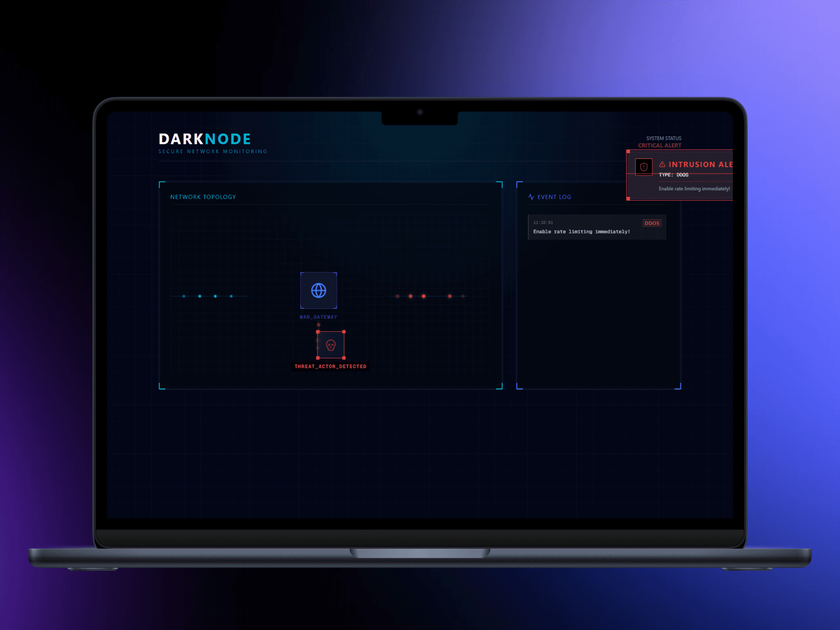Viewport: 840px width, 630px height.
Task: Click the WAN_GATEWAY label
Action: tap(318, 317)
